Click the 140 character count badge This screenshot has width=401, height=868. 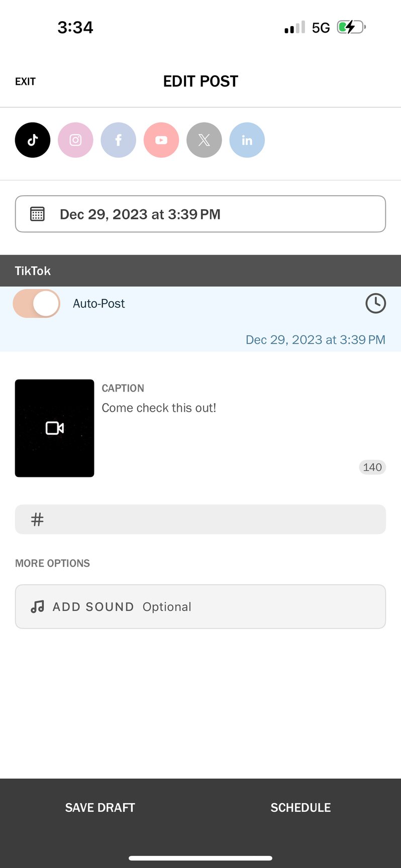(372, 467)
